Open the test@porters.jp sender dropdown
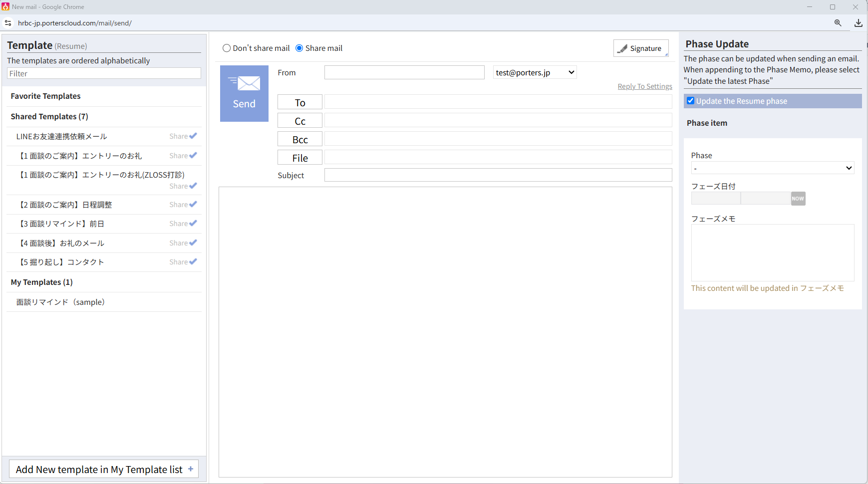Viewport: 868px width, 484px height. click(535, 72)
